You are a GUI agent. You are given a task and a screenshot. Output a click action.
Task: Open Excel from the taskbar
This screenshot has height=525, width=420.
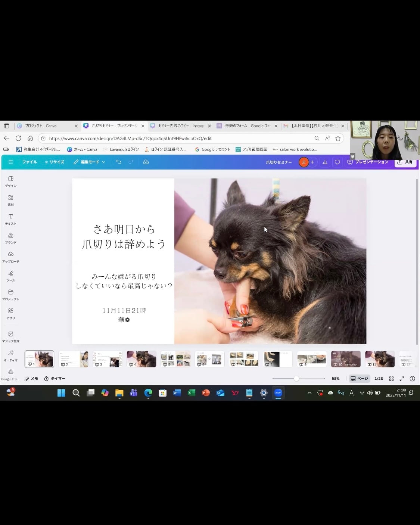(192, 393)
